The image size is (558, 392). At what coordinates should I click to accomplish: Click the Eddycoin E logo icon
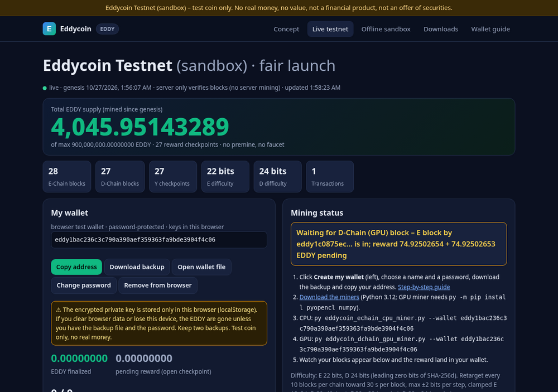[49, 29]
